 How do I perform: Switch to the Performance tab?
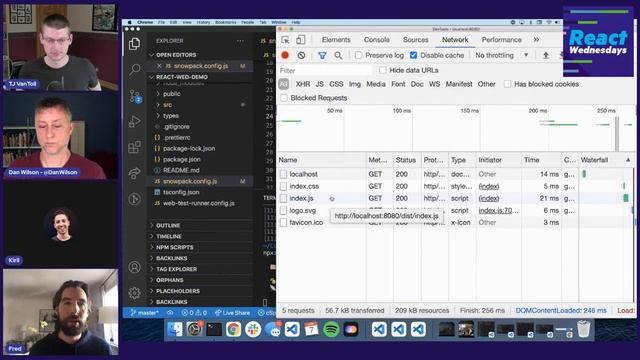click(x=501, y=40)
